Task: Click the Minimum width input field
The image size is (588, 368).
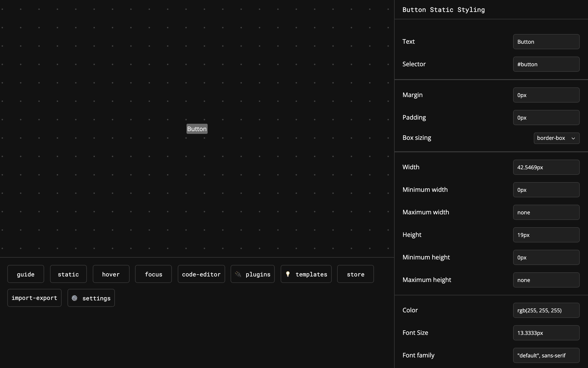Action: point(546,190)
